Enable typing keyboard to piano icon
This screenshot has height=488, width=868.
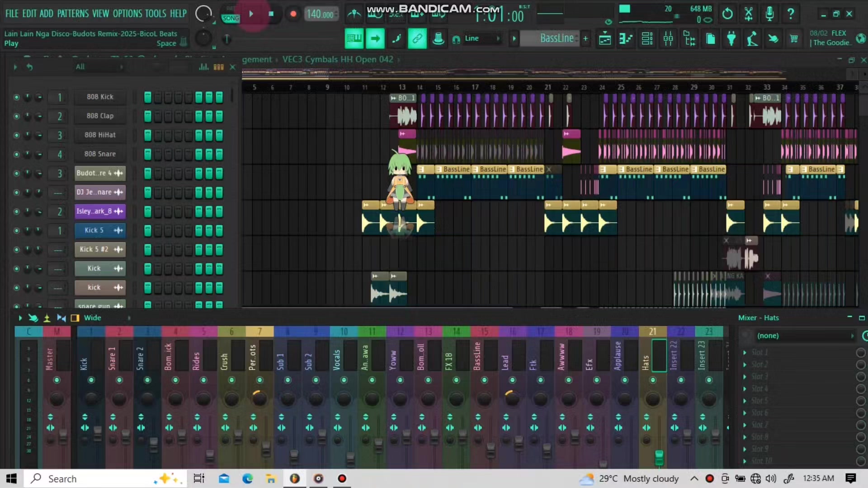point(354,39)
